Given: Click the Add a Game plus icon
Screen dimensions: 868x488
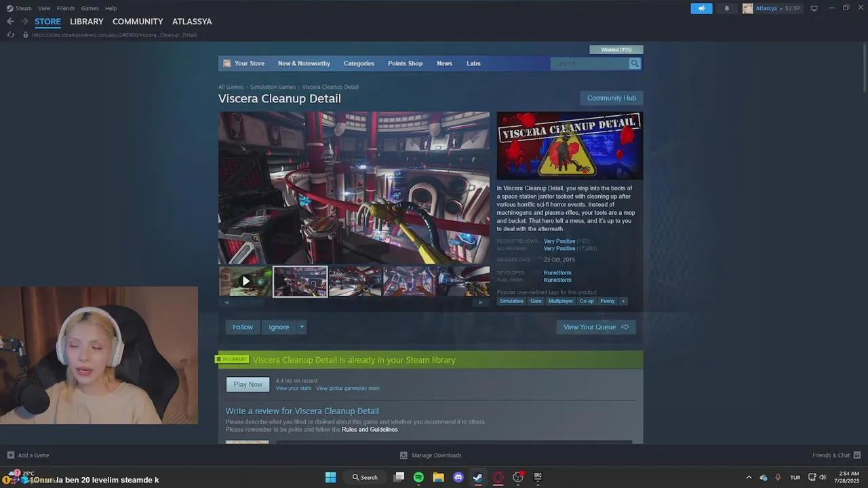Looking at the screenshot, I should pyautogui.click(x=11, y=455).
